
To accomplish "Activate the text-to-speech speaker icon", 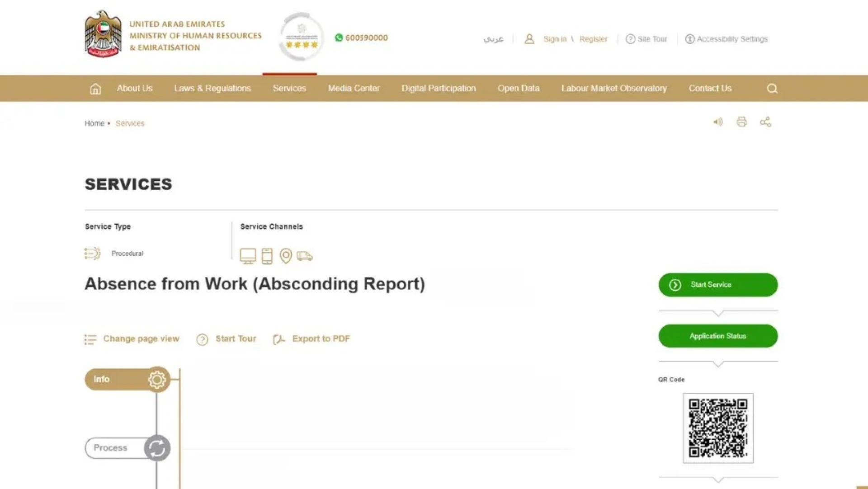I will (718, 122).
